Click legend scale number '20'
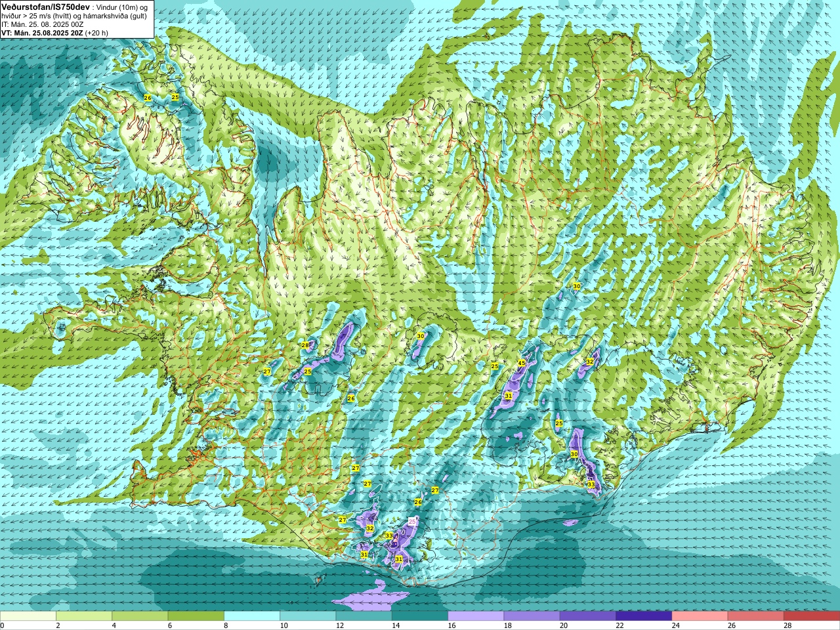The width and height of the screenshot is (840, 630). (564, 625)
